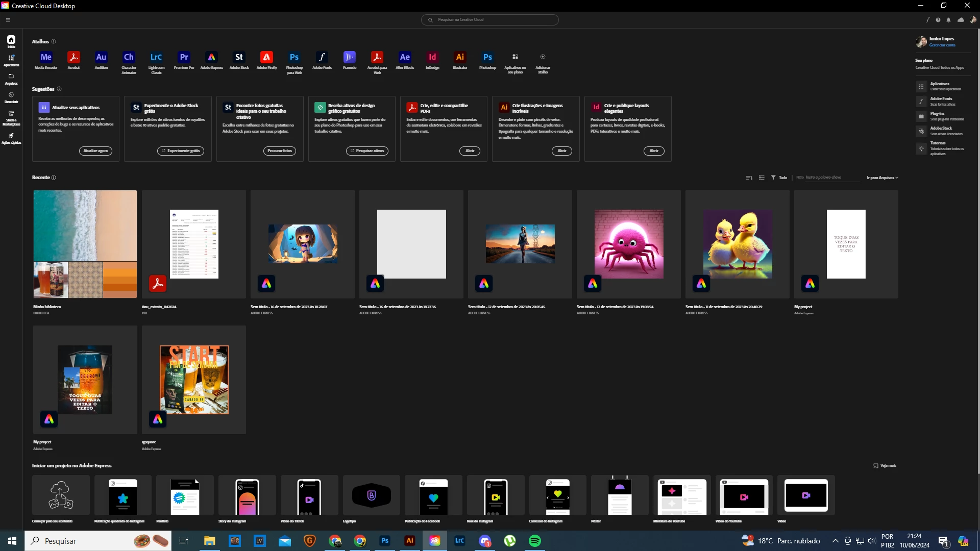Click the help question mark icon
Viewport: 980px width, 551px height.
938,20
